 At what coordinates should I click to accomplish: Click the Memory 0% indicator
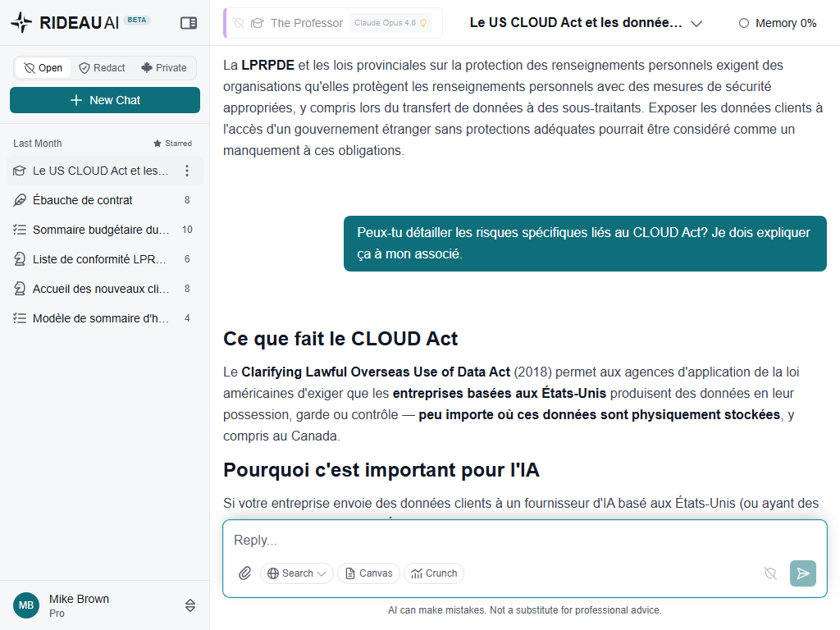[x=778, y=23]
